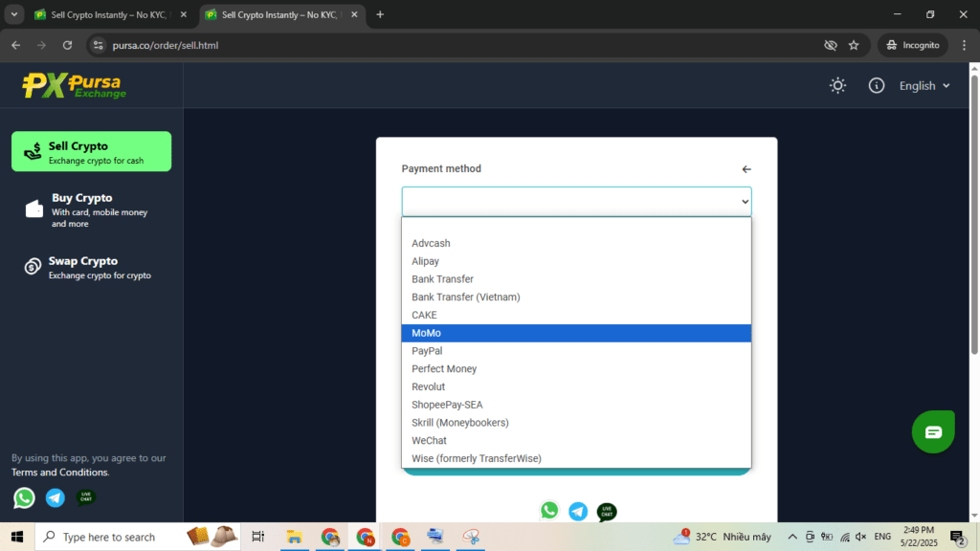The image size is (980, 551).
Task: Select ShopeePay-SEA option
Action: (576, 405)
